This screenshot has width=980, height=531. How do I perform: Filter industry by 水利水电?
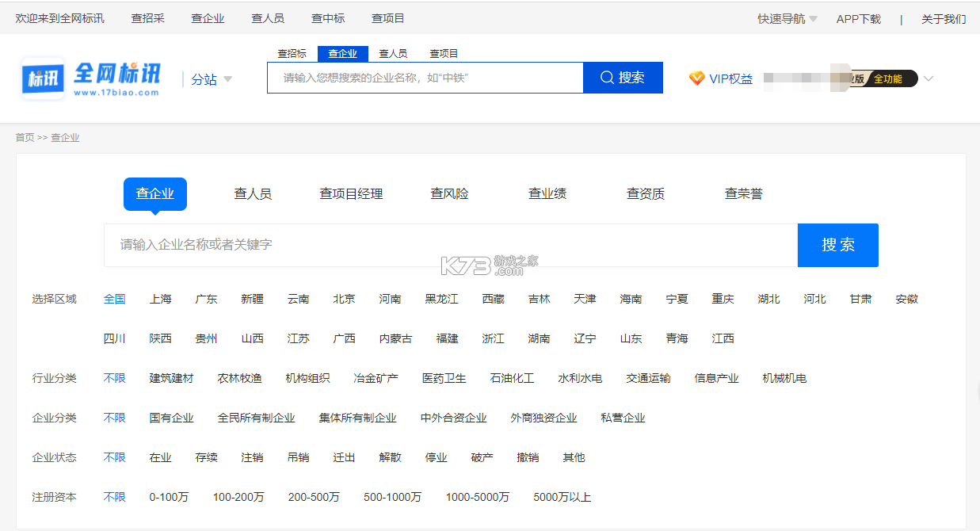[x=581, y=378]
